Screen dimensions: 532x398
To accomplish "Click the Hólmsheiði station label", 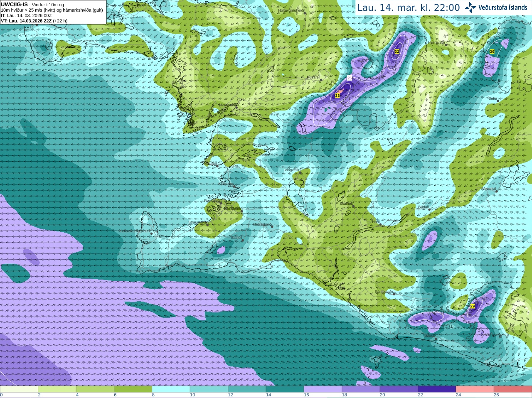I will [x=232, y=209].
